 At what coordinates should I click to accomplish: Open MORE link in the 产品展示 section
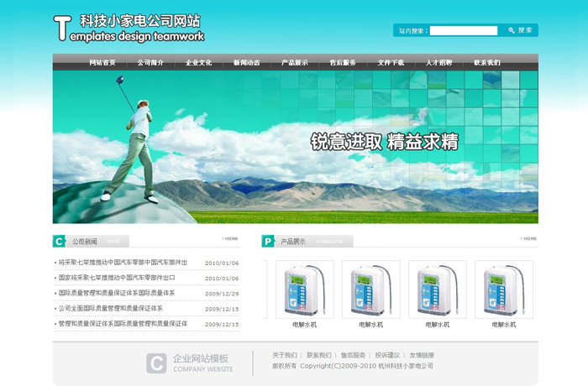click(528, 238)
